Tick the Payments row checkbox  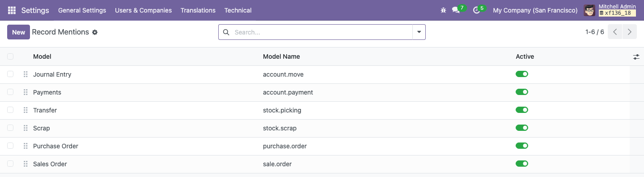click(10, 92)
